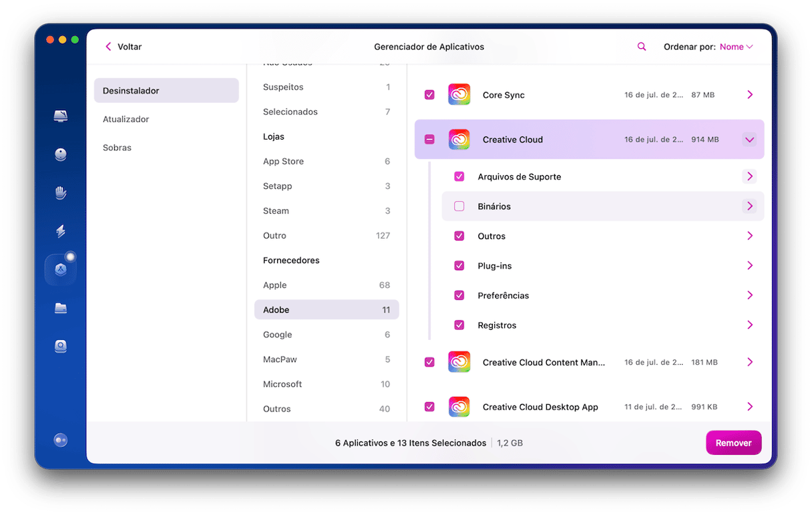Viewport: 812px width, 515px height.
Task: Select the Desinstalador tab
Action: pyautogui.click(x=166, y=90)
